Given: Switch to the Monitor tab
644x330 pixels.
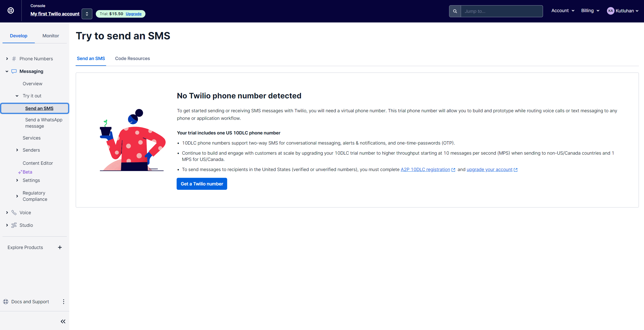Looking at the screenshot, I should coord(51,36).
